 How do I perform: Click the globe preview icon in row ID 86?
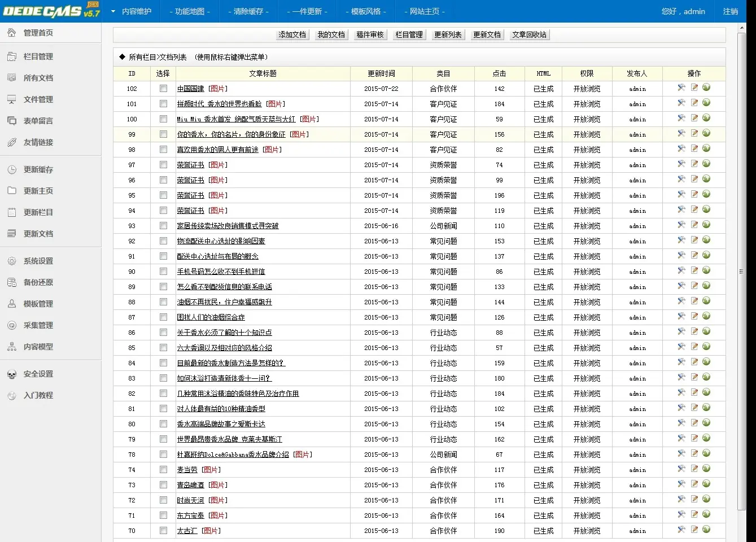(706, 331)
